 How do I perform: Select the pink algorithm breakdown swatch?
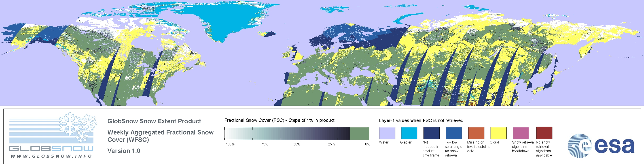[521, 133]
